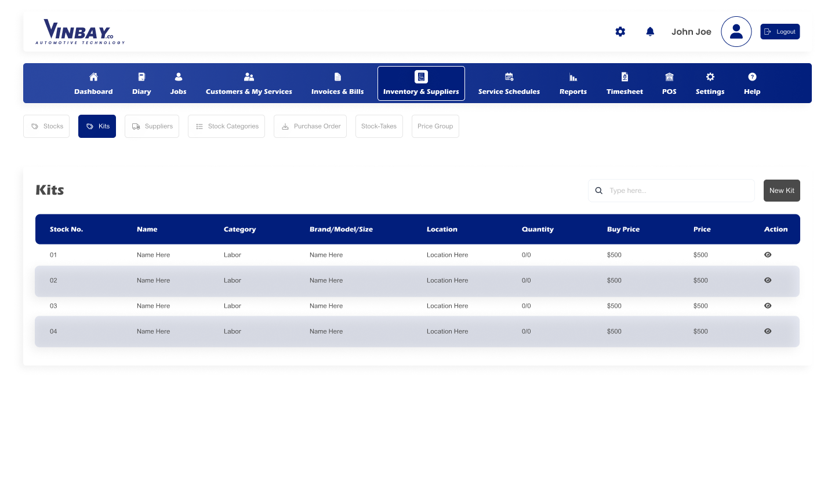The height and width of the screenshot is (504, 835).
Task: Open the Stock Categories tab
Action: point(226,126)
